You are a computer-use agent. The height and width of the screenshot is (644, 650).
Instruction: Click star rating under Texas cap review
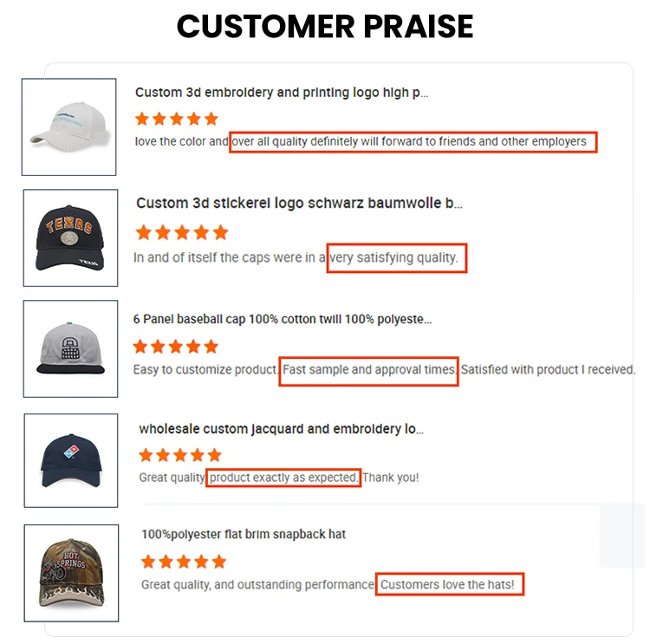point(182,232)
